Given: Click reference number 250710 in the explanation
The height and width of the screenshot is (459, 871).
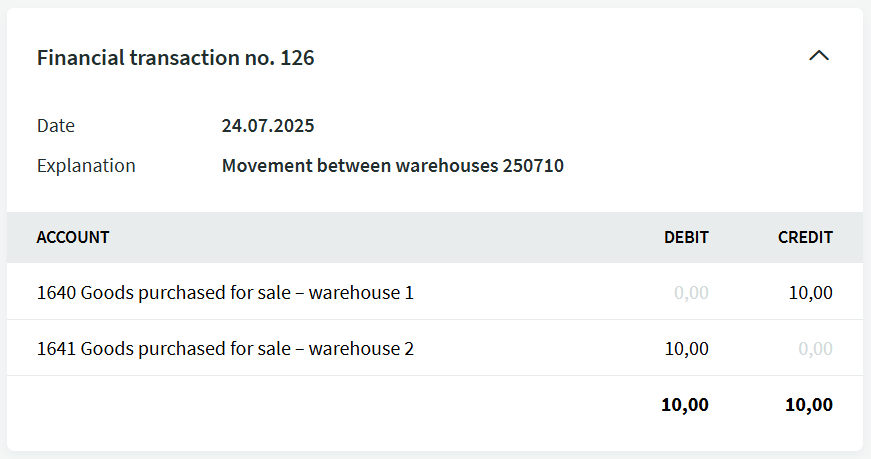Looking at the screenshot, I should (x=533, y=166).
